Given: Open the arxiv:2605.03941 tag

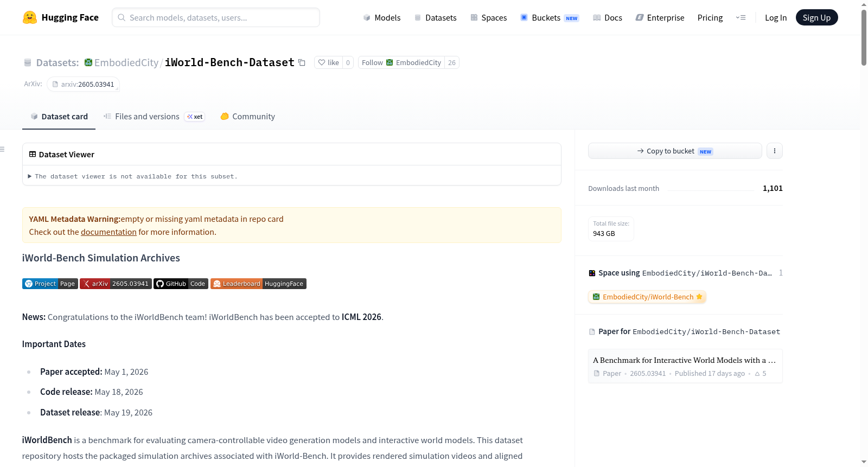Looking at the screenshot, I should (x=83, y=84).
